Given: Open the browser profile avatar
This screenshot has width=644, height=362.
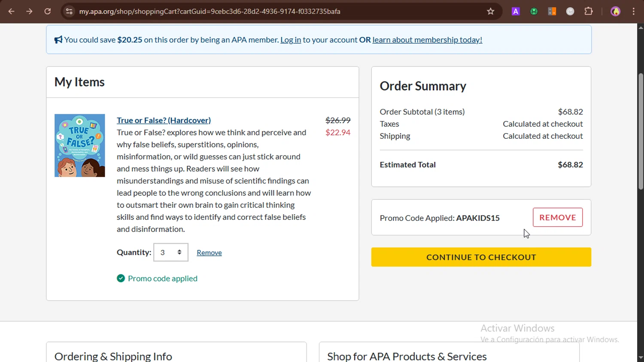Looking at the screenshot, I should (616, 12).
